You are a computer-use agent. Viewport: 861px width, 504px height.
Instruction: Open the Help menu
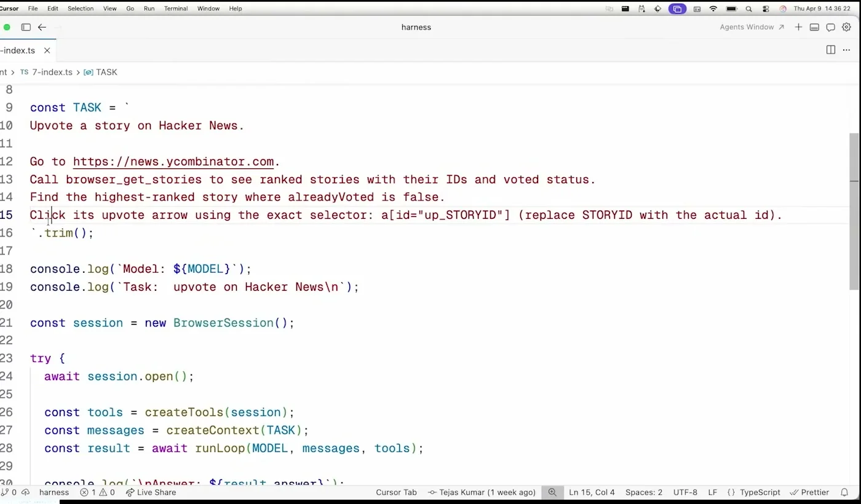236,9
